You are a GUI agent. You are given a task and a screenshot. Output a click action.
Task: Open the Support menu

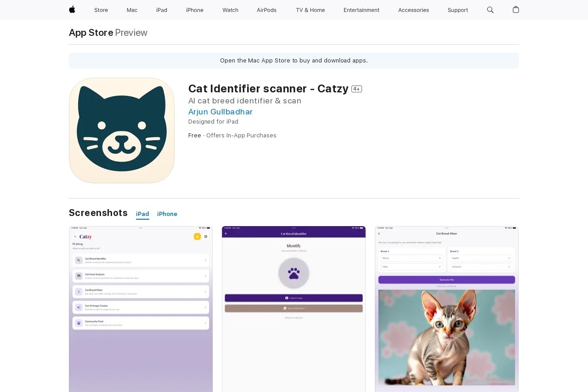(458, 10)
